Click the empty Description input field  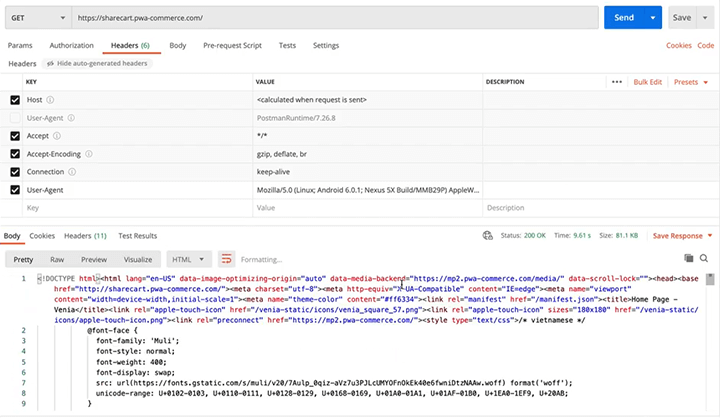[x=599, y=208]
